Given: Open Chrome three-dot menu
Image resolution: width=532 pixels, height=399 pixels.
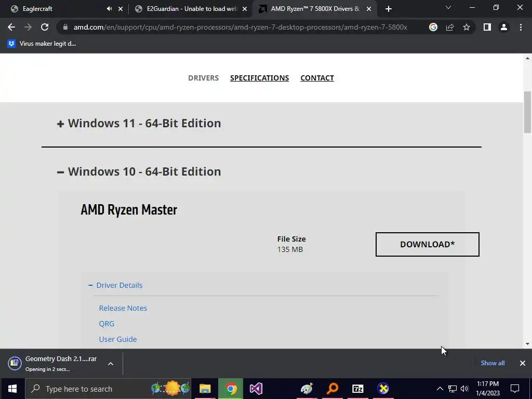Looking at the screenshot, I should tap(521, 27).
